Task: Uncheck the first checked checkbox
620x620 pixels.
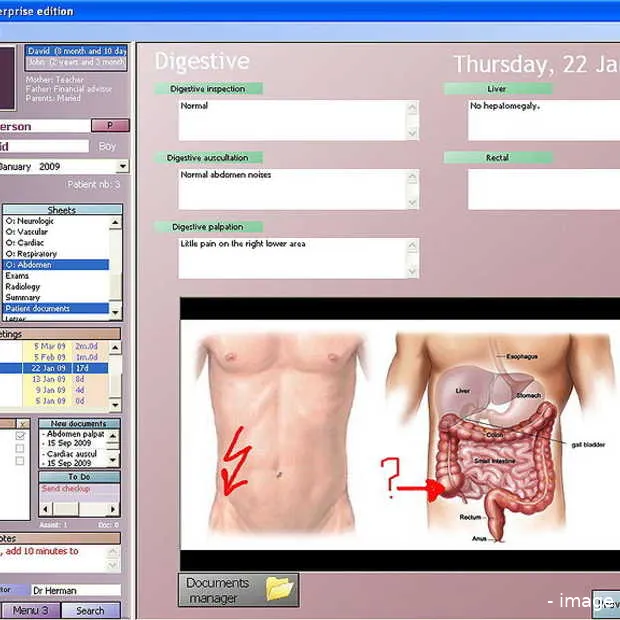Action: [22, 436]
